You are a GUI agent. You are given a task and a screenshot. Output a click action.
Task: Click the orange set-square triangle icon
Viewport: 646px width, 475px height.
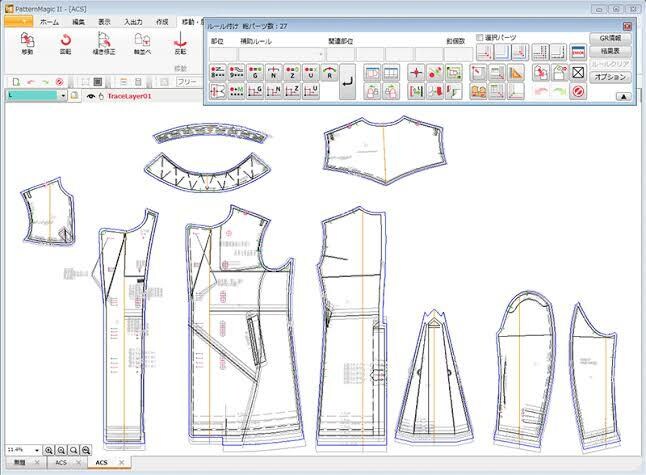(516, 73)
